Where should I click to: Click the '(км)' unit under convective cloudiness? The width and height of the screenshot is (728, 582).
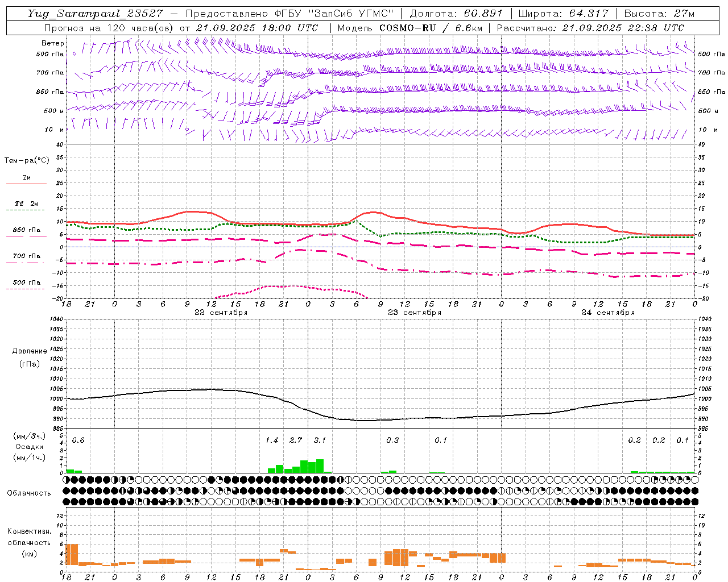coord(30,554)
